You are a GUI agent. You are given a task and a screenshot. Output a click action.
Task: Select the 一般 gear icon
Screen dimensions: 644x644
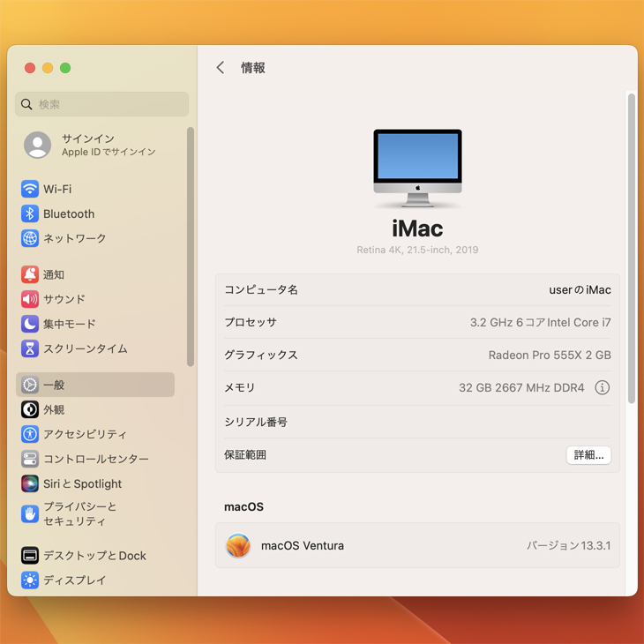click(30, 385)
